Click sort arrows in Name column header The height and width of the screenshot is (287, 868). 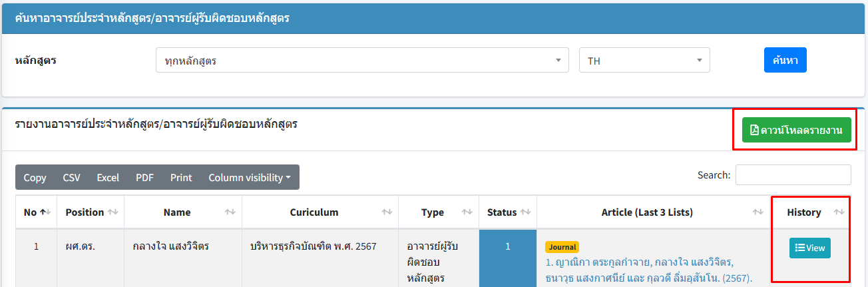click(x=230, y=212)
